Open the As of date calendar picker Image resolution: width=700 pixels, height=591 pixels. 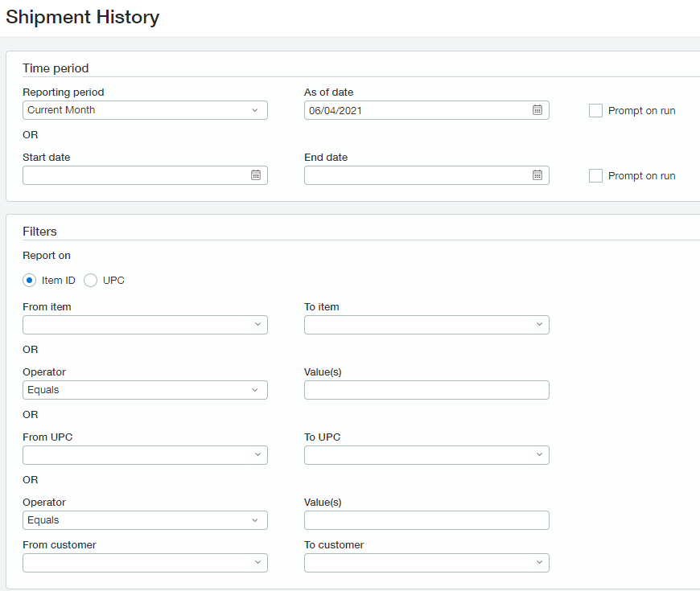coord(537,110)
